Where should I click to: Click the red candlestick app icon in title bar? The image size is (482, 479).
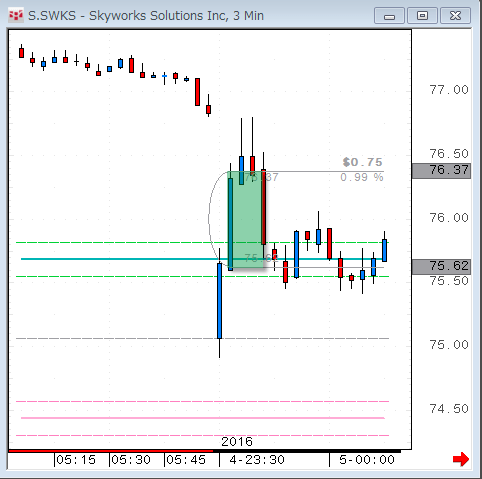point(16,16)
